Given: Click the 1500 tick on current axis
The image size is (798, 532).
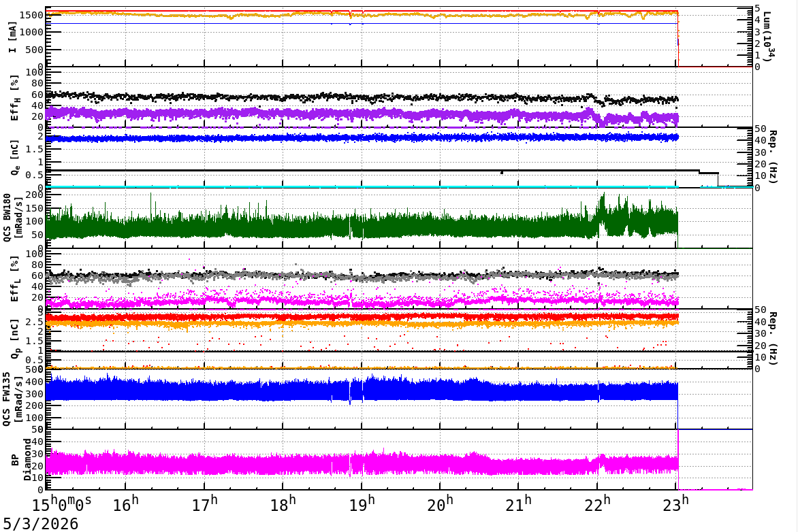Looking at the screenshot, I should pos(31,15).
